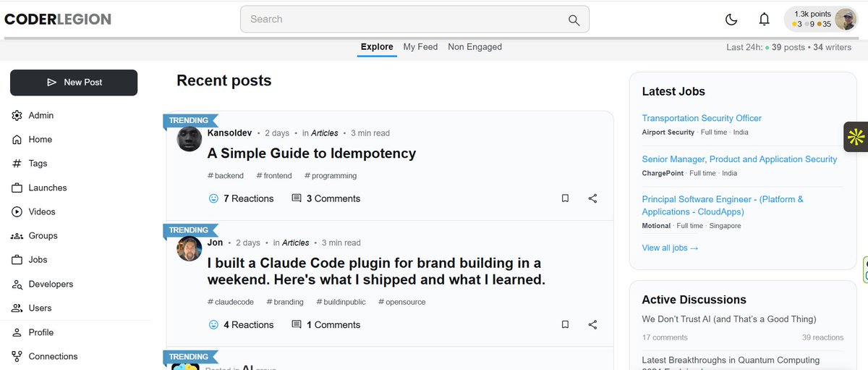The image size is (868, 370).
Task: Go to Launches in the sidebar
Action: pyautogui.click(x=48, y=188)
